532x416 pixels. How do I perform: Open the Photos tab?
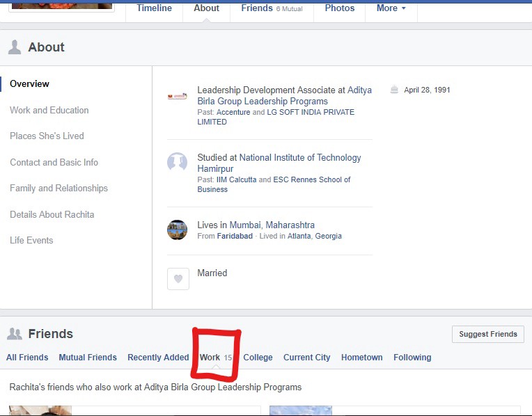pyautogui.click(x=340, y=8)
